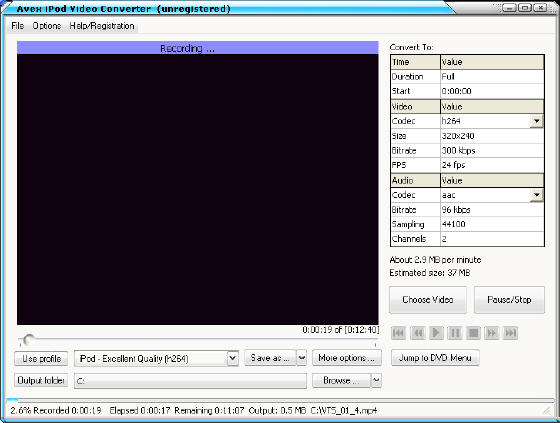Minimize the Avex converter window
Image resolution: width=560 pixels, height=423 pixels.
tap(509, 7)
